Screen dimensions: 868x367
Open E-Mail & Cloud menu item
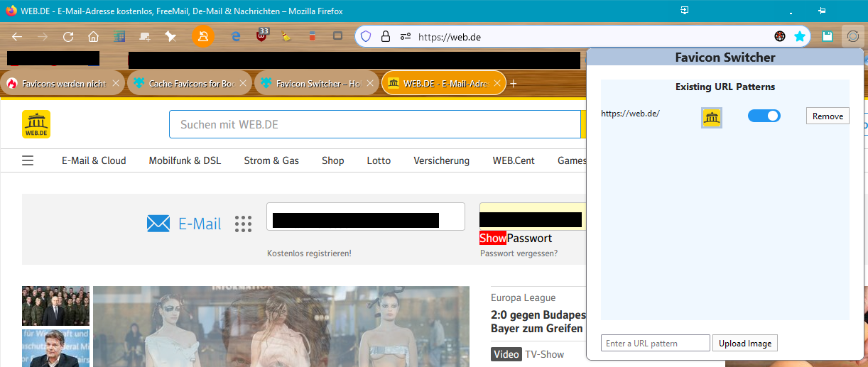(94, 160)
